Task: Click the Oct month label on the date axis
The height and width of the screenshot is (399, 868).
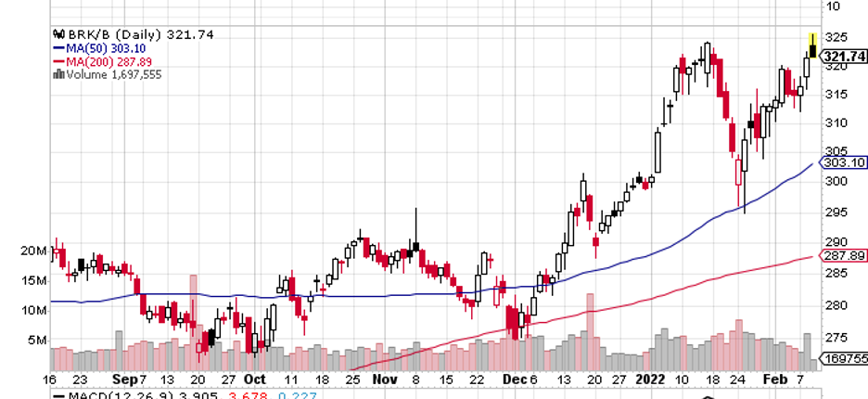Action: tap(255, 380)
